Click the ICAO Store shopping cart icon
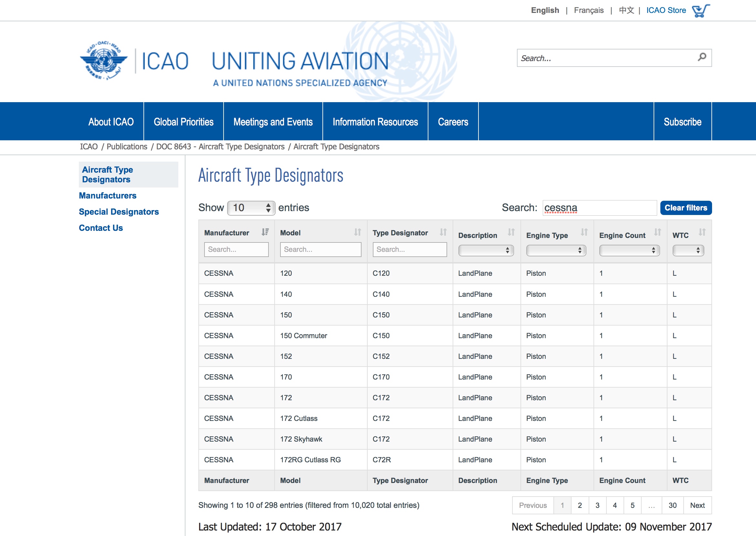The height and width of the screenshot is (536, 756). 700,11
